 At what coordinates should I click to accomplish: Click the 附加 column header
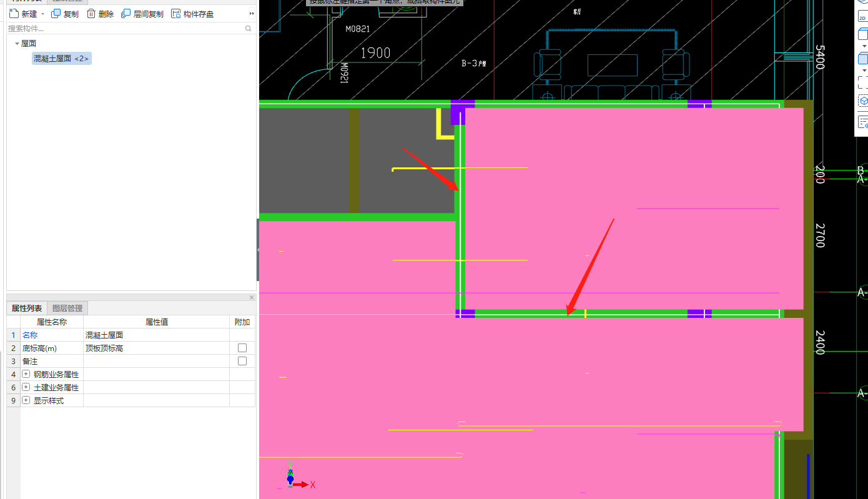click(x=242, y=322)
